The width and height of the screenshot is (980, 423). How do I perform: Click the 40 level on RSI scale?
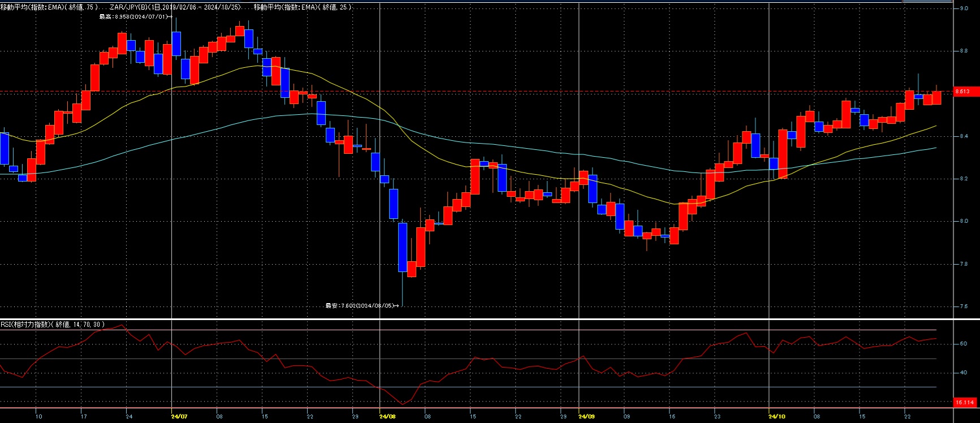point(963,373)
